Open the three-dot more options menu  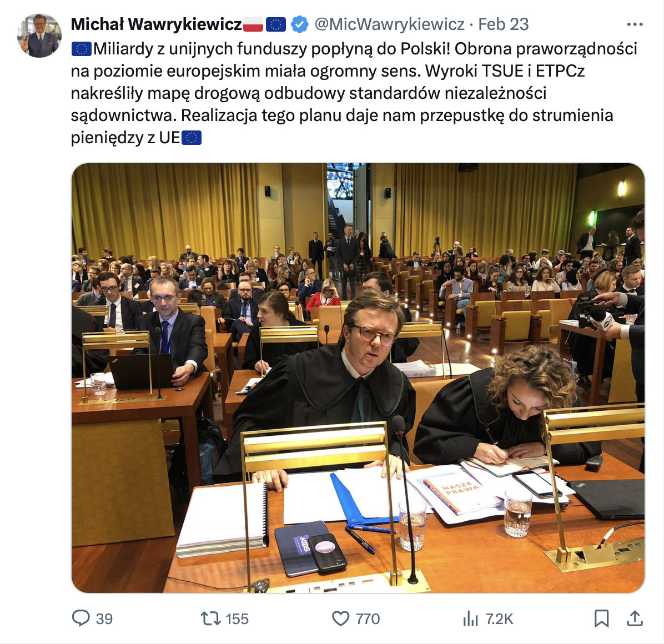tap(635, 24)
